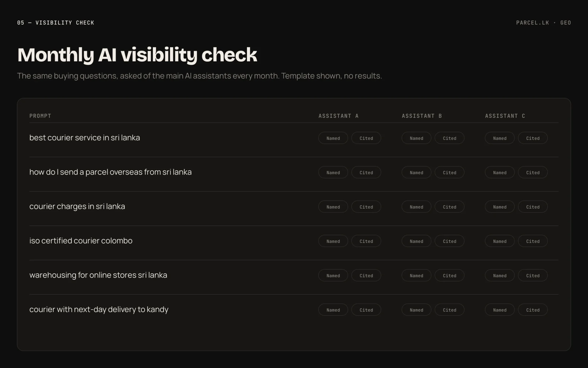588x368 pixels.
Task: Toggle Cited for Assistant C on courier charges row
Action: tap(533, 207)
